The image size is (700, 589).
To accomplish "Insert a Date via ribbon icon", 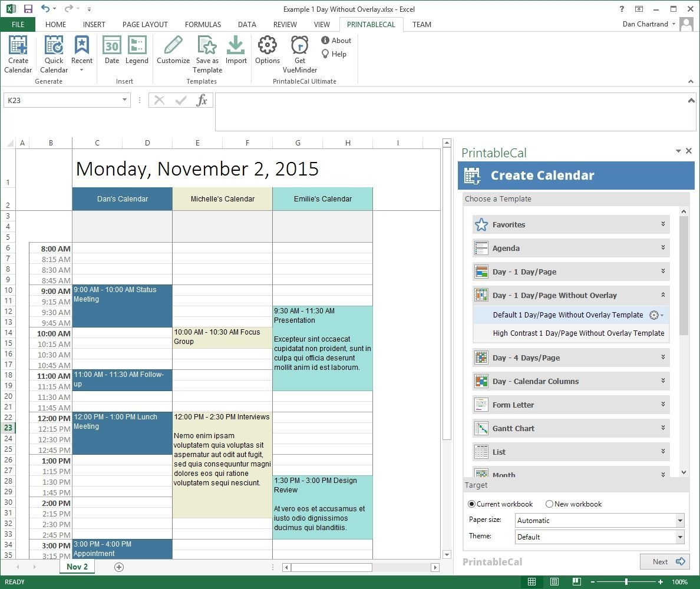I will 111,50.
